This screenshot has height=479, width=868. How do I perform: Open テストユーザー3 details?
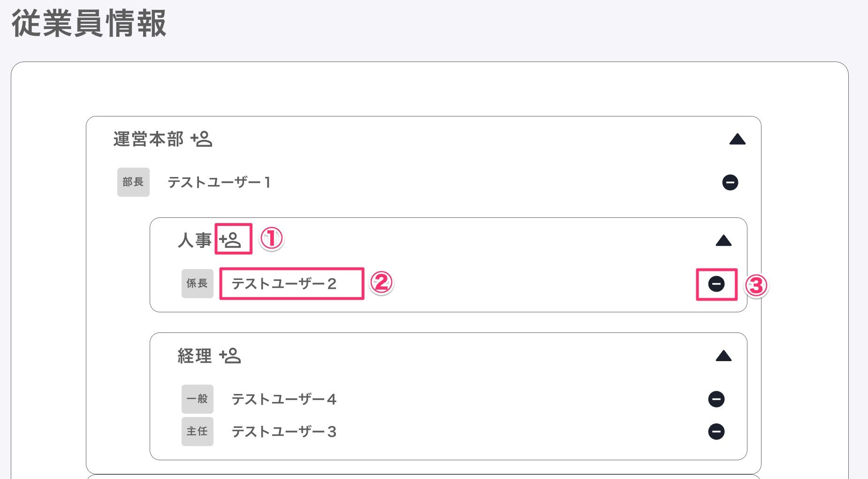tap(284, 432)
